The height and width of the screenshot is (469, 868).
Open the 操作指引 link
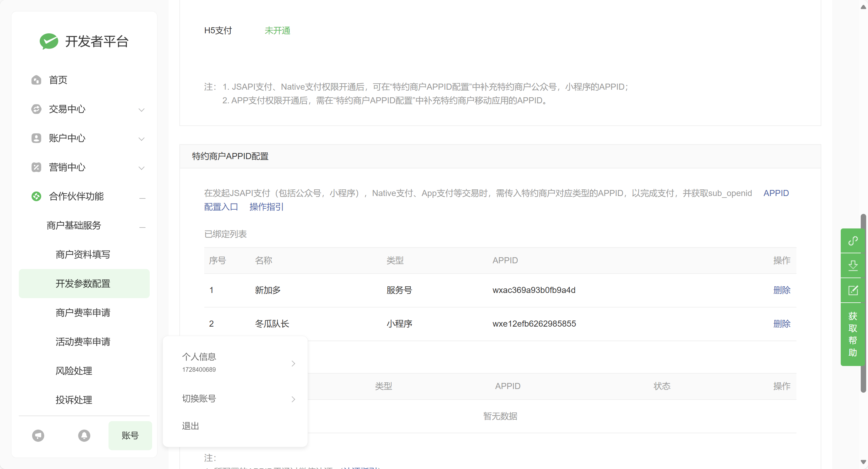pyautogui.click(x=266, y=207)
